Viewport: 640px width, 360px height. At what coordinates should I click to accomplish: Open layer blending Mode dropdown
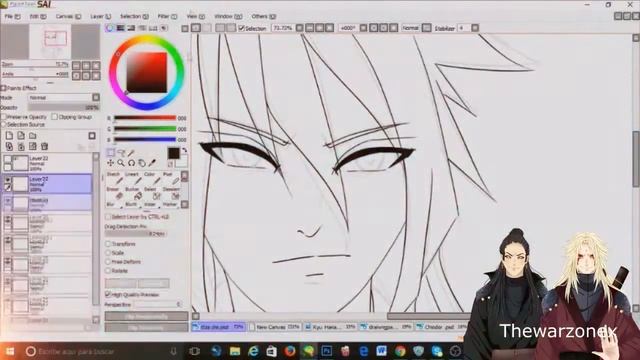pyautogui.click(x=64, y=98)
